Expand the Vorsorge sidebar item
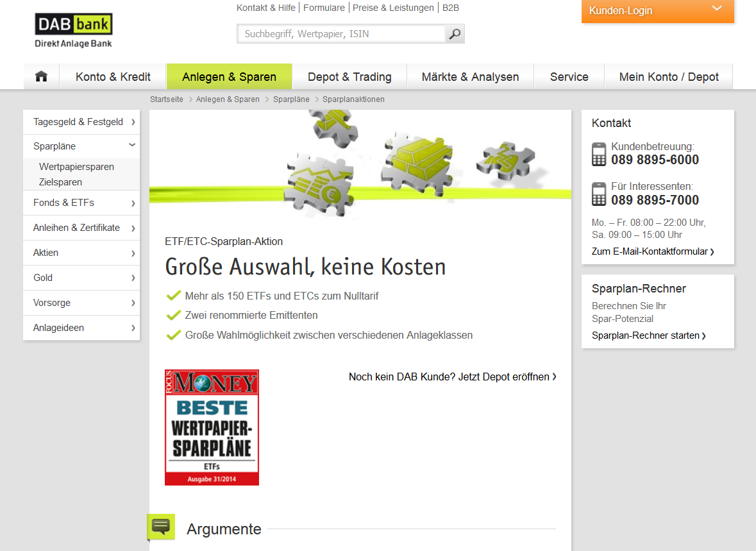This screenshot has width=756, height=551. 81,303
